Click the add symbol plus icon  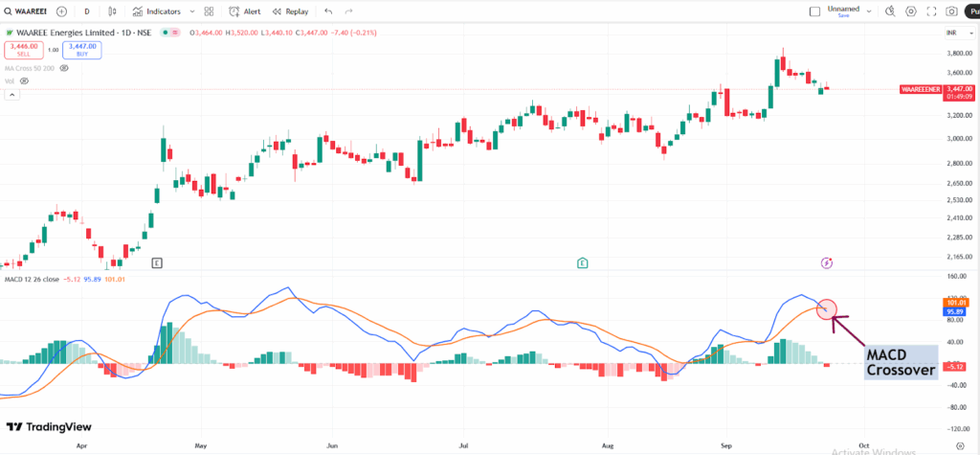62,11
